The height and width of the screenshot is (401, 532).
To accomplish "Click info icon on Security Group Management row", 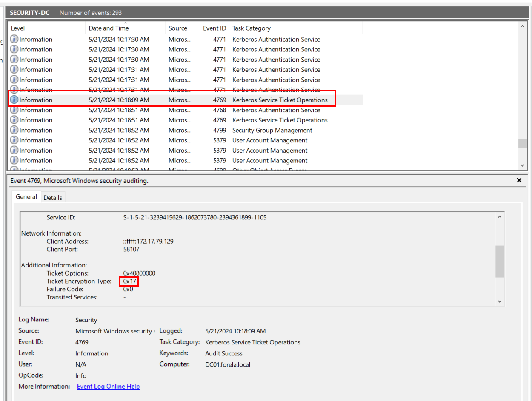I will [x=14, y=130].
